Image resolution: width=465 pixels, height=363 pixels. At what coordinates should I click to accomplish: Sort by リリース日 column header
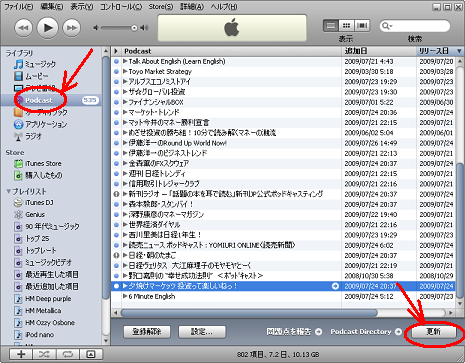pos(440,51)
